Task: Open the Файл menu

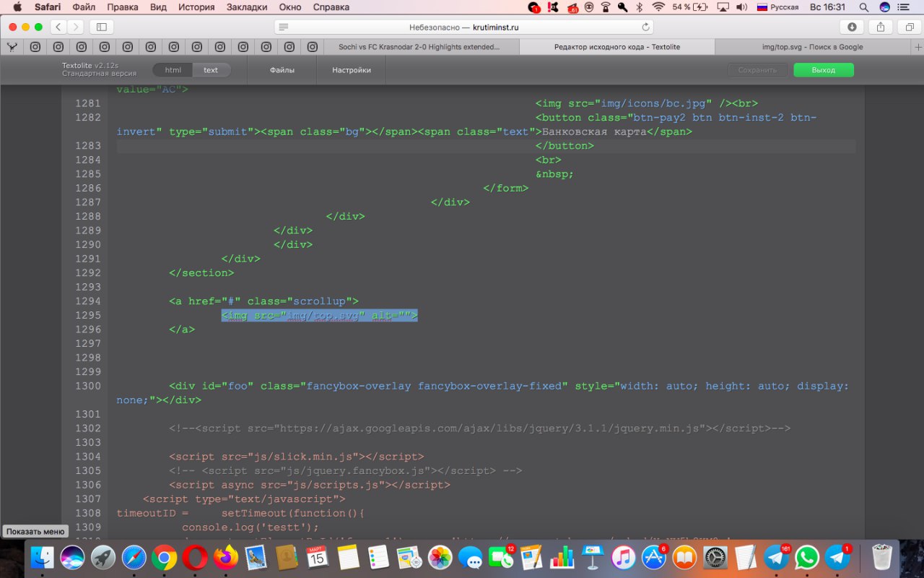Action: point(84,7)
